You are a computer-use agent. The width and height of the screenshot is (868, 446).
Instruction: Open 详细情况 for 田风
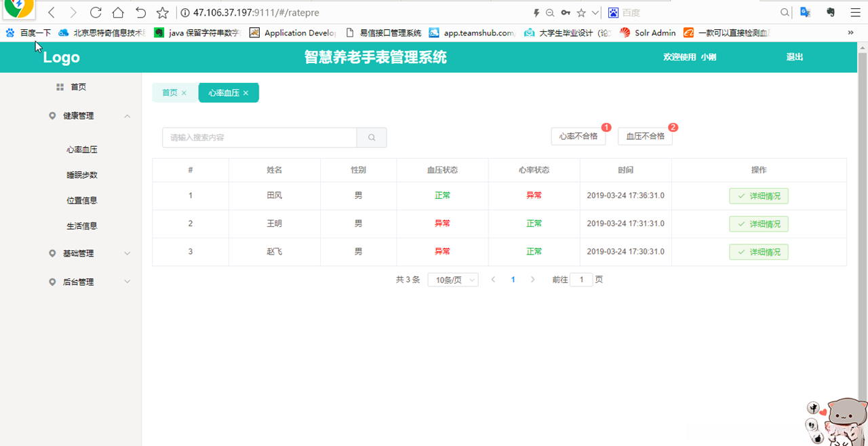[x=759, y=195]
